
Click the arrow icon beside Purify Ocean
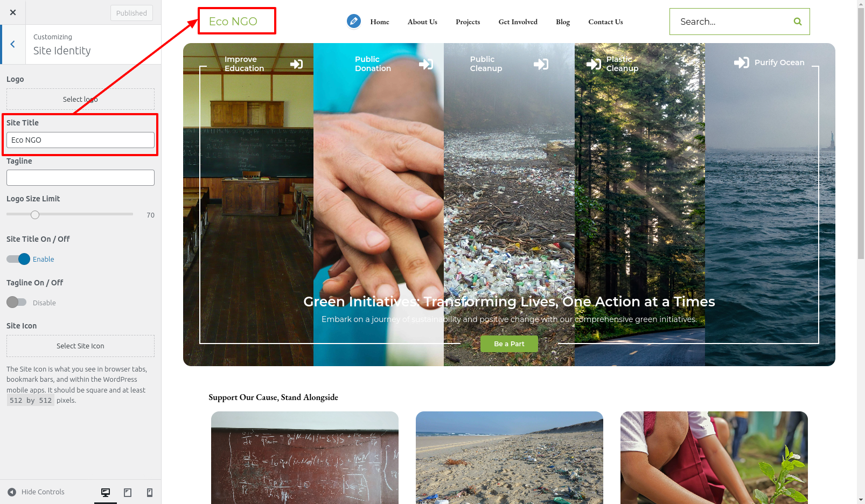coord(741,63)
